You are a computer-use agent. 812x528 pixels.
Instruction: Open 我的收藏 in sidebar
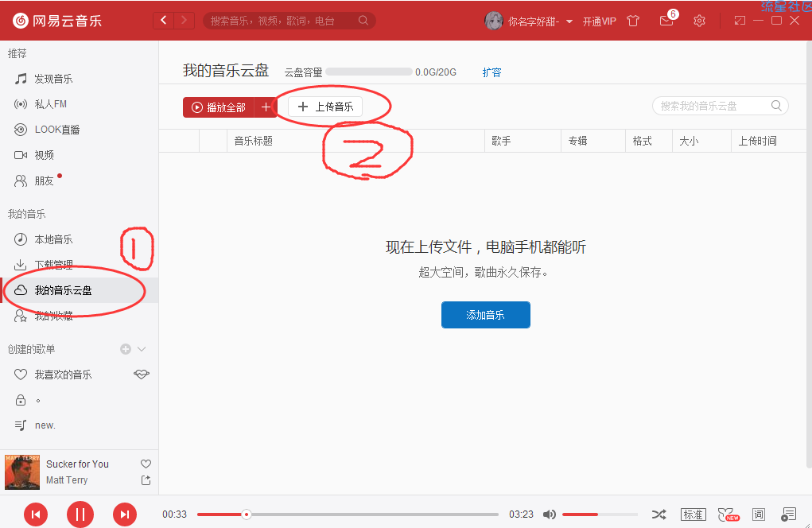(80, 315)
